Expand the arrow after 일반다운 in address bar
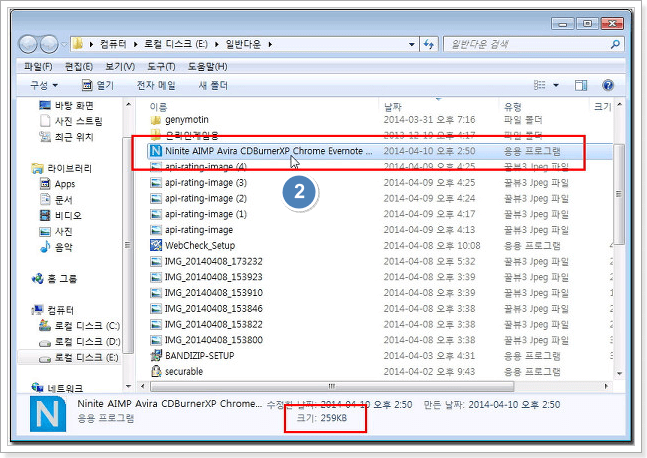This screenshot has height=458, width=647. 270,44
